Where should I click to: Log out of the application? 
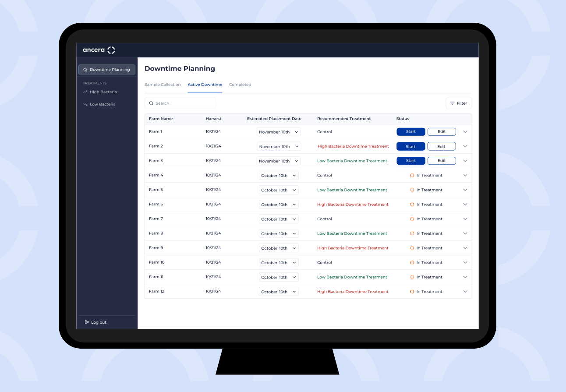click(96, 322)
